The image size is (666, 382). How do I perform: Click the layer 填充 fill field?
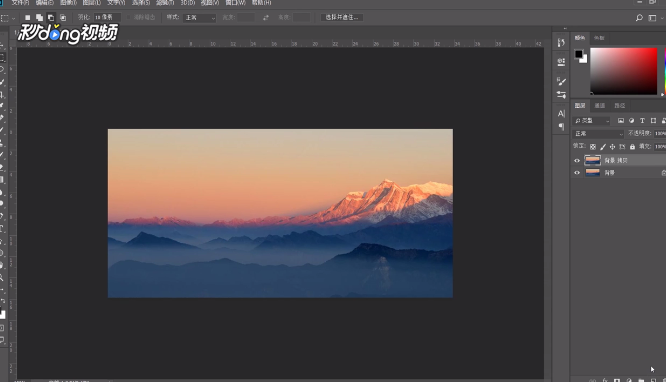click(x=660, y=147)
